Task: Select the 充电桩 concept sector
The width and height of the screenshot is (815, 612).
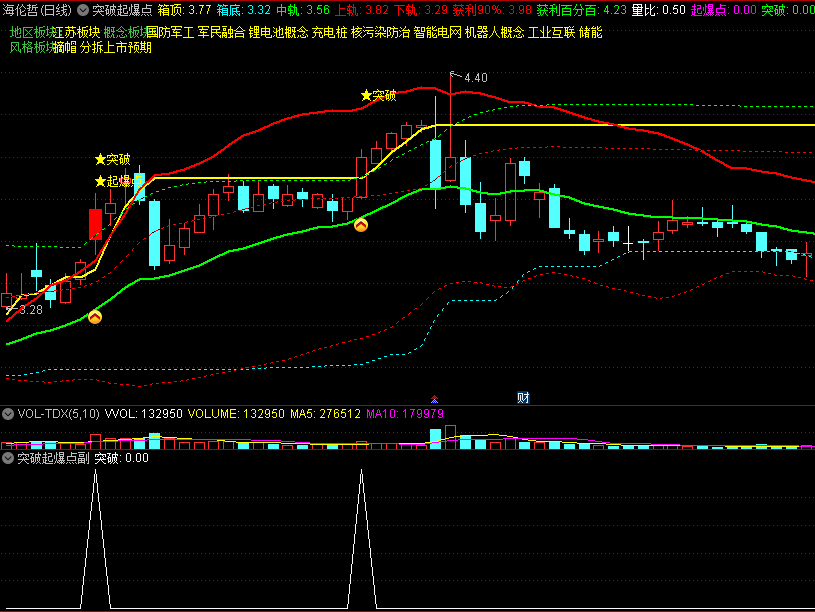Action: point(330,33)
